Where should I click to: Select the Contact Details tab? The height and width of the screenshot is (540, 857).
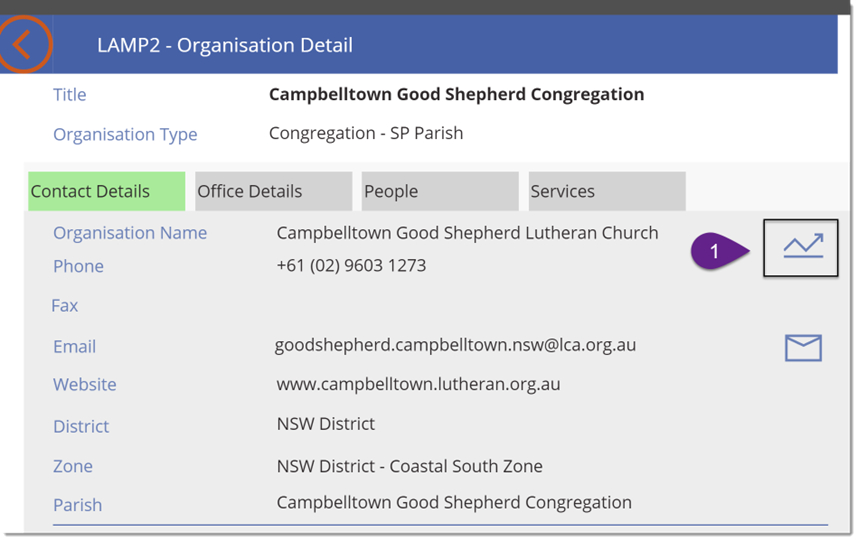tap(107, 191)
